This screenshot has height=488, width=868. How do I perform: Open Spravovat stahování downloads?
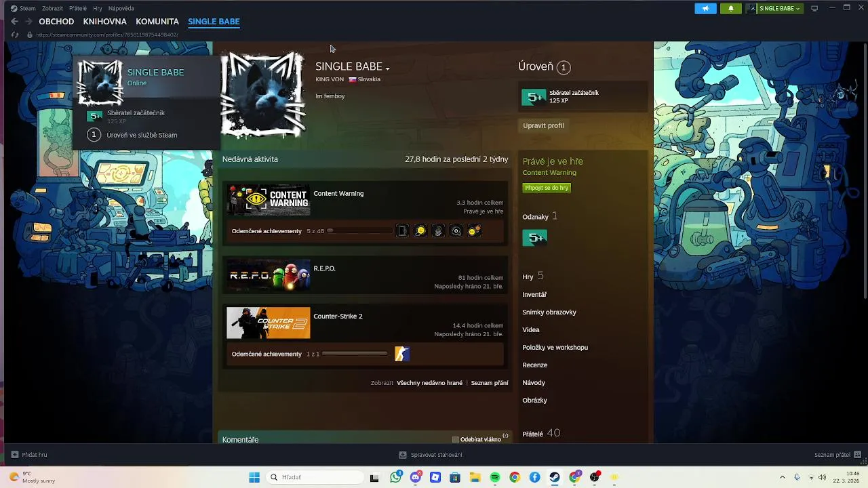click(431, 455)
